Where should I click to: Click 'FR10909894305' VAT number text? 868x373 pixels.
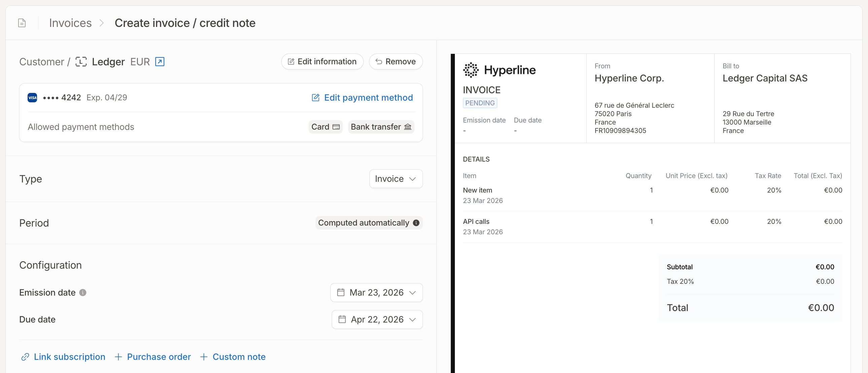[x=620, y=131]
